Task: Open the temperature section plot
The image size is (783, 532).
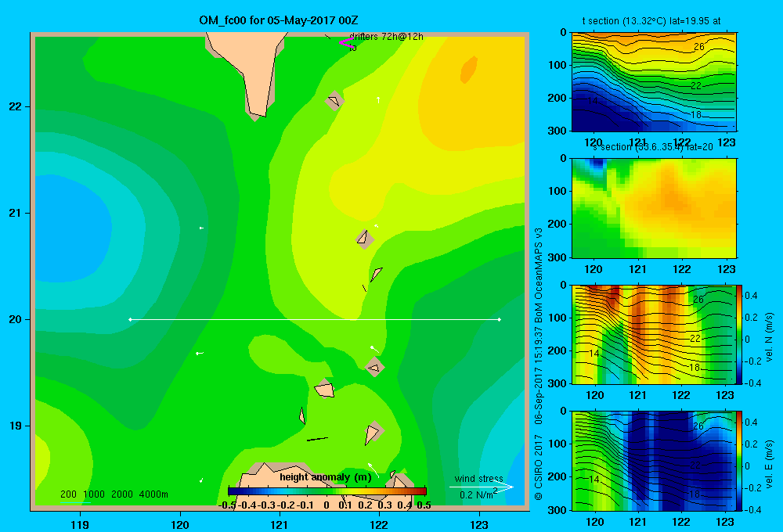Action: tap(654, 82)
